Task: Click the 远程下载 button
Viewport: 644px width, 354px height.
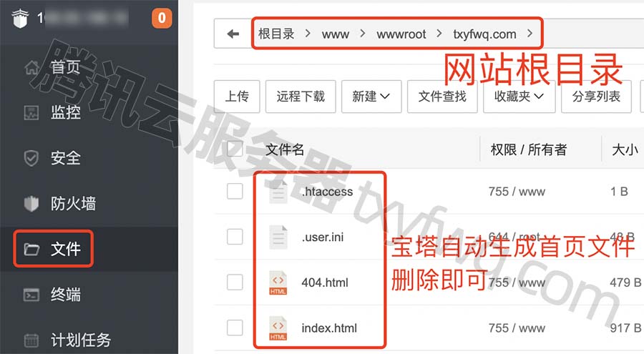Action: point(301,97)
